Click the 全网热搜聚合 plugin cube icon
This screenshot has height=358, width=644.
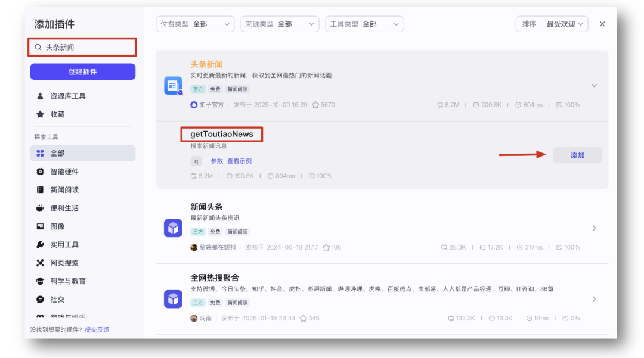174,299
